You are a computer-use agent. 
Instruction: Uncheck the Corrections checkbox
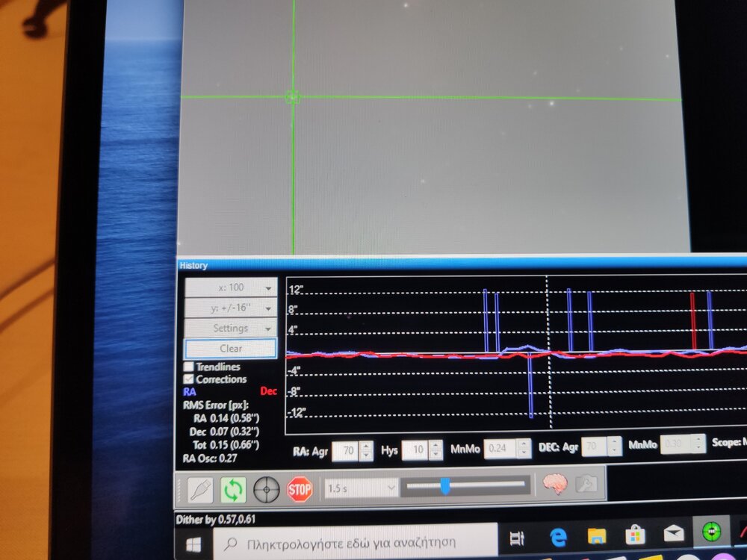tap(189, 379)
